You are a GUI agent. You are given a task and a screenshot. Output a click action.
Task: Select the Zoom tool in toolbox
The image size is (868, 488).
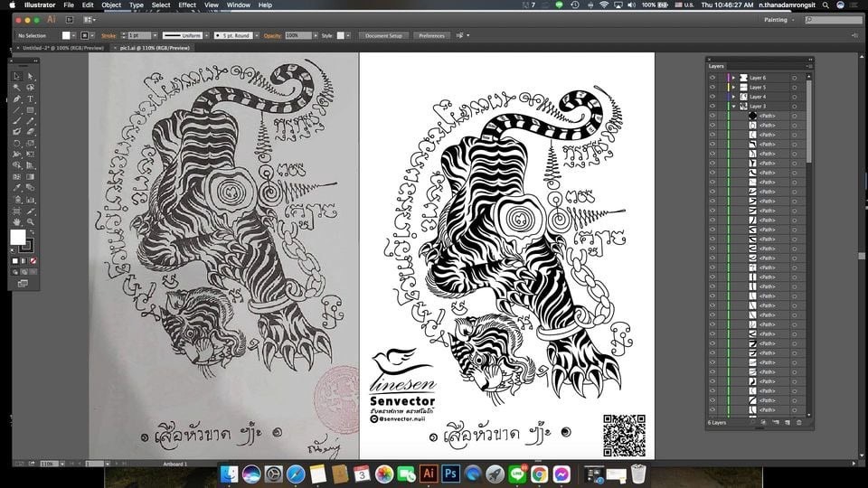click(x=31, y=222)
